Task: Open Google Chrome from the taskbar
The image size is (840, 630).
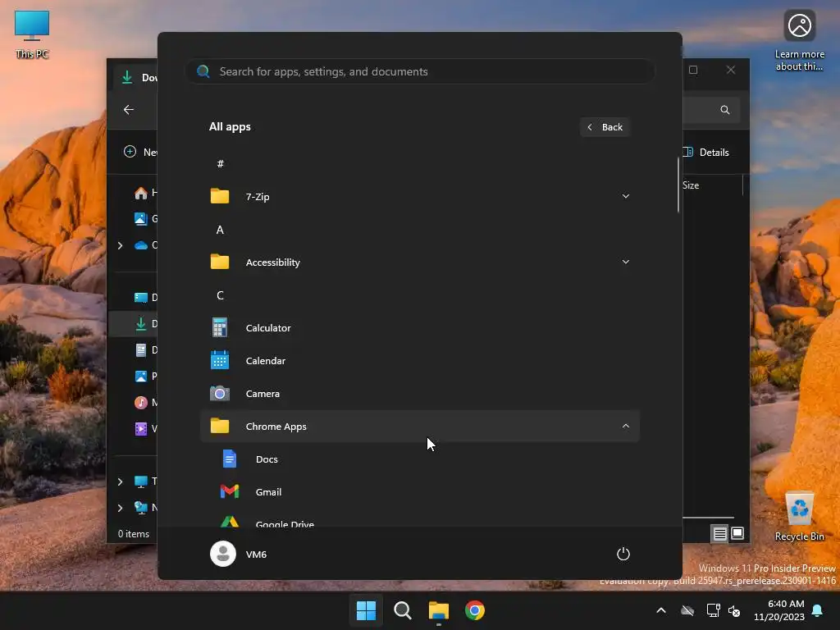Action: tap(475, 610)
